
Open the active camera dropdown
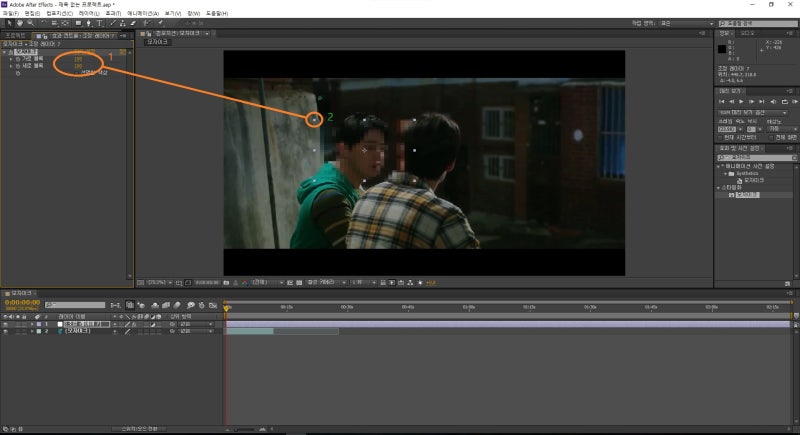pyautogui.click(x=327, y=283)
